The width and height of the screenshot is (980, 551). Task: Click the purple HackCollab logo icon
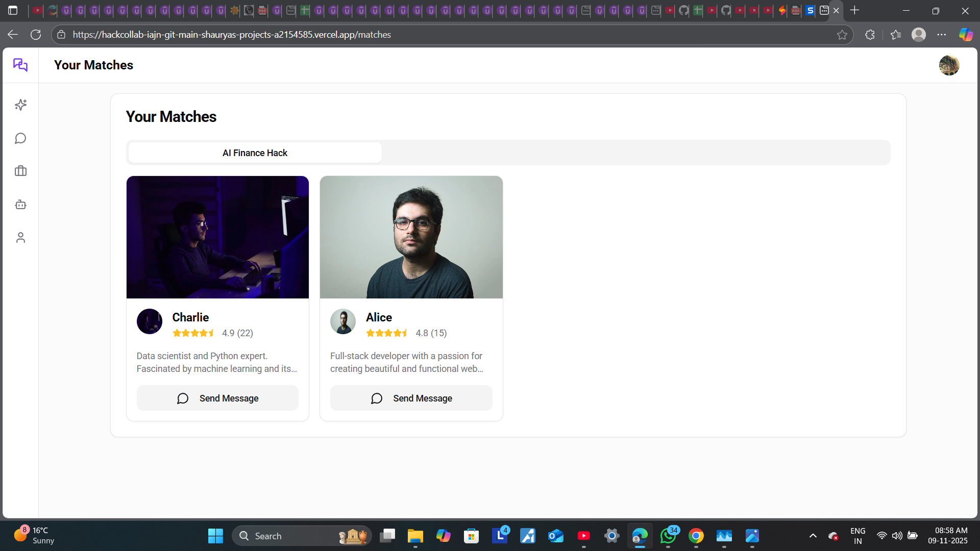(20, 65)
